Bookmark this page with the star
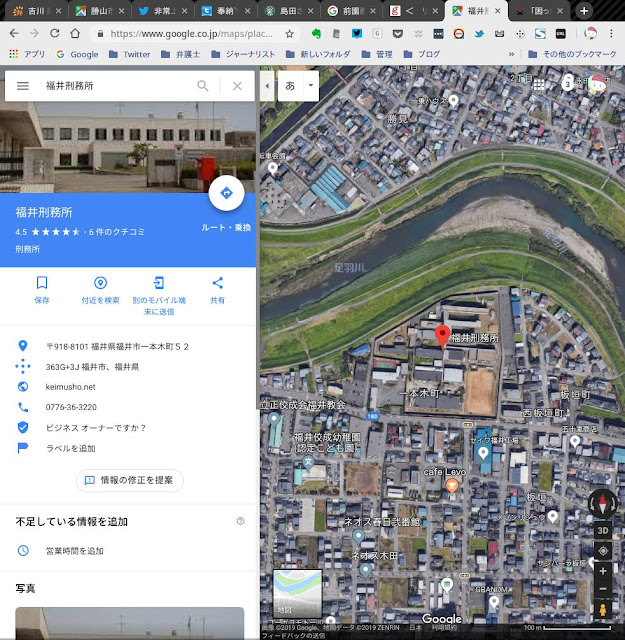The width and height of the screenshot is (625, 640). coord(289,34)
